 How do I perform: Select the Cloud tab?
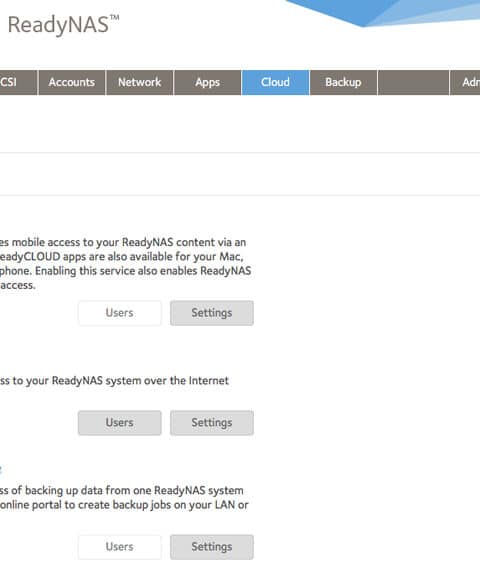275,82
